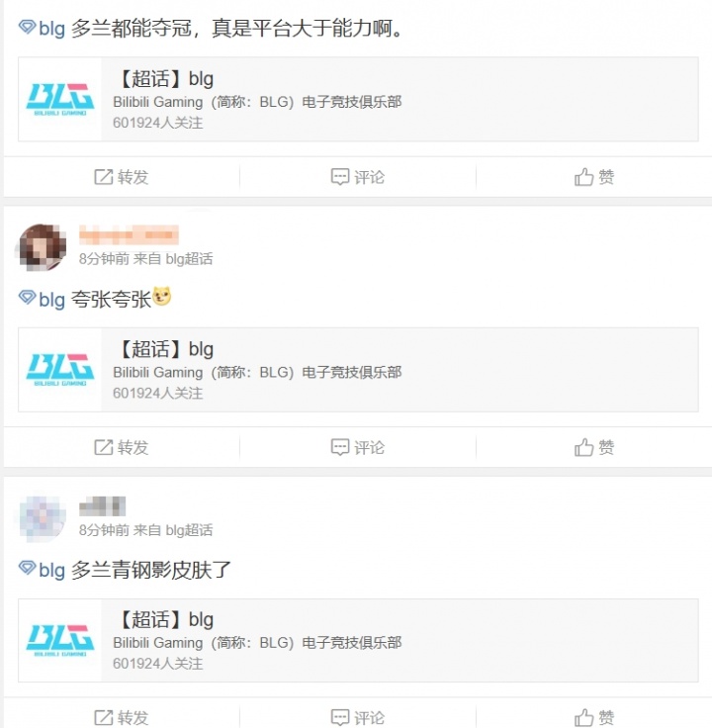Click the diamond super-topic icon before 多兰青钢影皮肤了
The height and width of the screenshot is (728, 712).
pos(27,568)
